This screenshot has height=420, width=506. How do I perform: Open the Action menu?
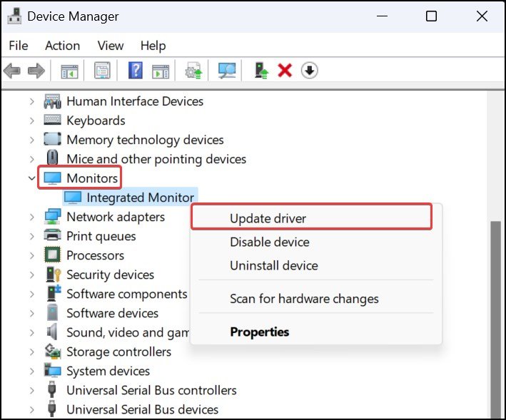tap(62, 45)
